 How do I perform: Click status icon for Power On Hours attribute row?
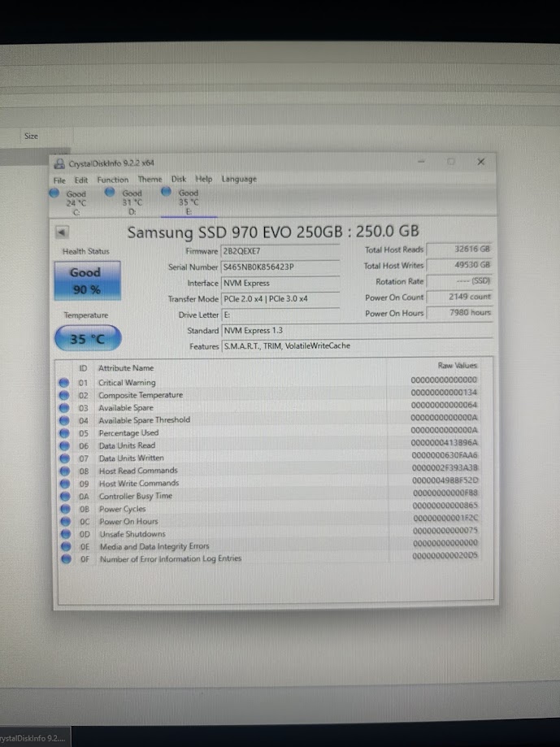(x=66, y=522)
